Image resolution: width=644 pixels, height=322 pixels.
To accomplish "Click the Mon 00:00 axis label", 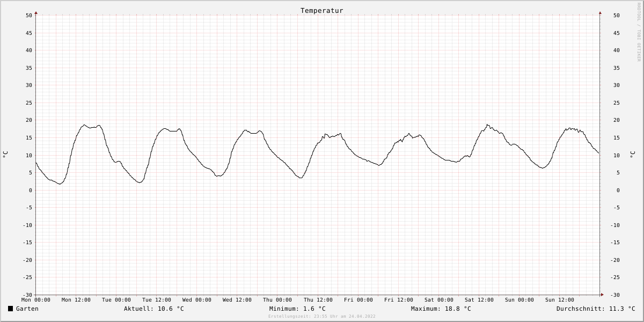I will (36, 300).
